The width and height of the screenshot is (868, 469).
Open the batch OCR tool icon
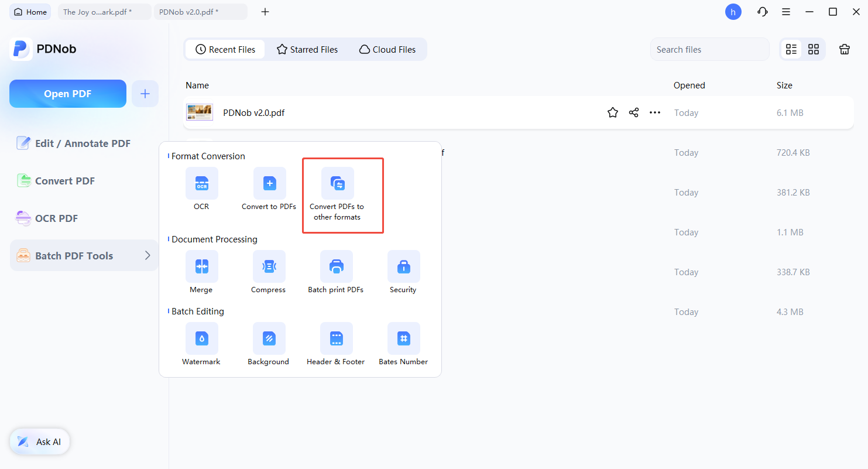(x=201, y=183)
